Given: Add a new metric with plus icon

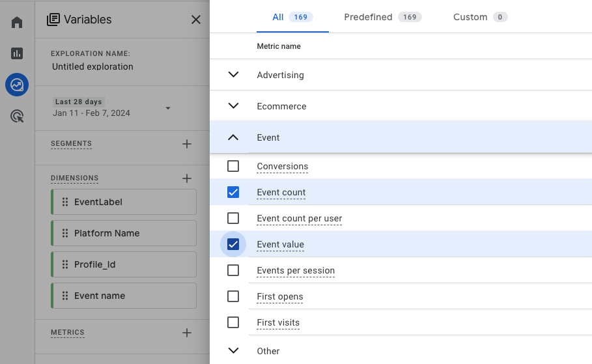Looking at the screenshot, I should (x=187, y=333).
